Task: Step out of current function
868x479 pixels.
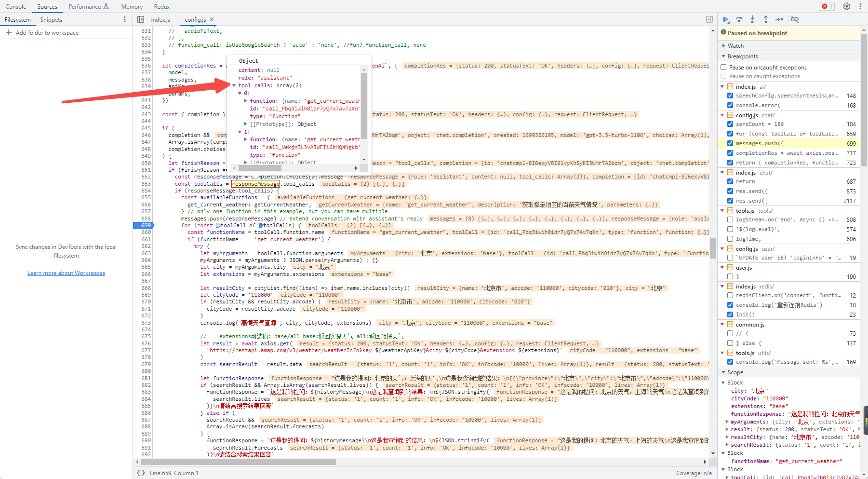Action: 766,19
